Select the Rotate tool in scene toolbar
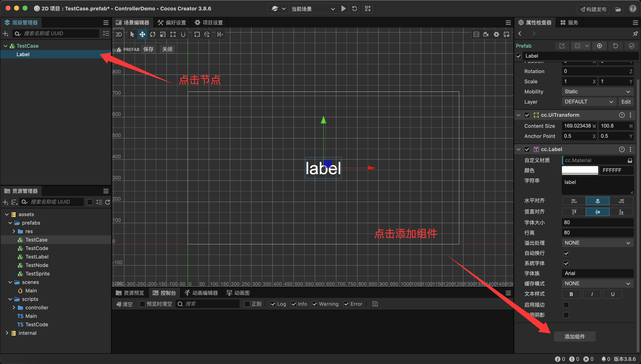The image size is (641, 364). point(153,34)
